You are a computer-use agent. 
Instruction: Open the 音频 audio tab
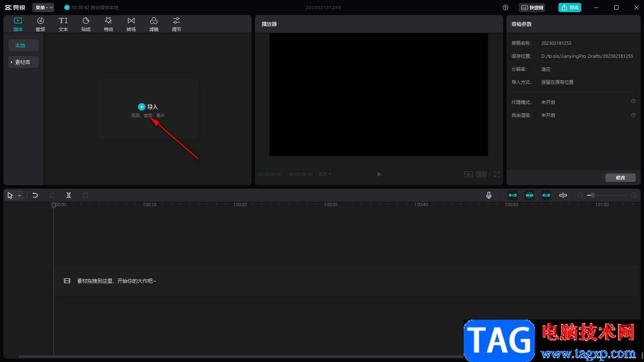(40, 24)
